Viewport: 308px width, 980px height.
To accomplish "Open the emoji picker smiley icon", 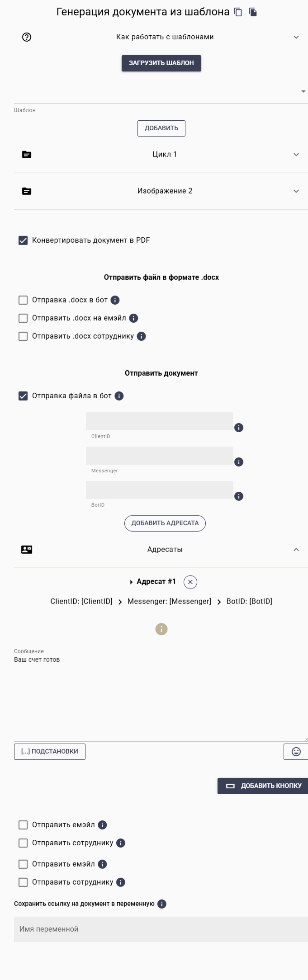I will (x=296, y=751).
